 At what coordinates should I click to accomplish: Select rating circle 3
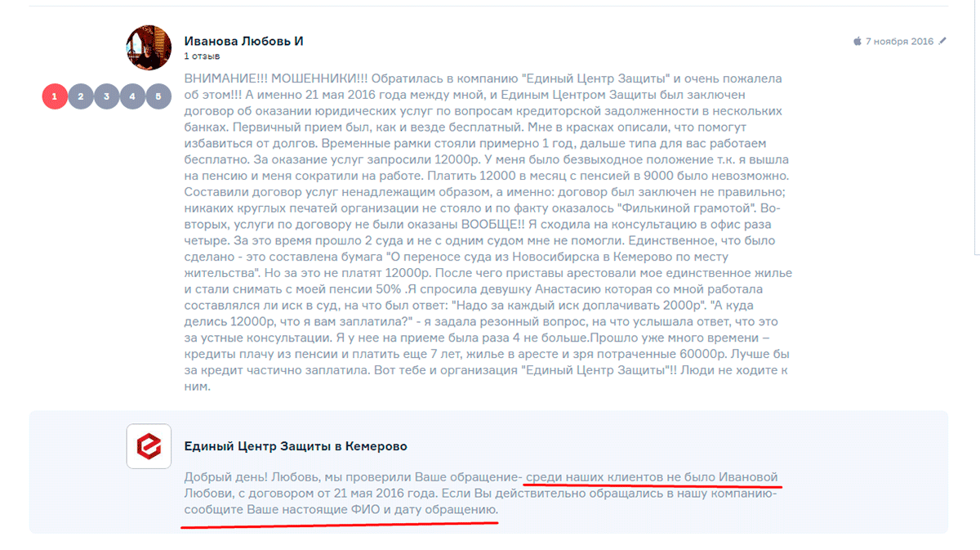click(106, 96)
